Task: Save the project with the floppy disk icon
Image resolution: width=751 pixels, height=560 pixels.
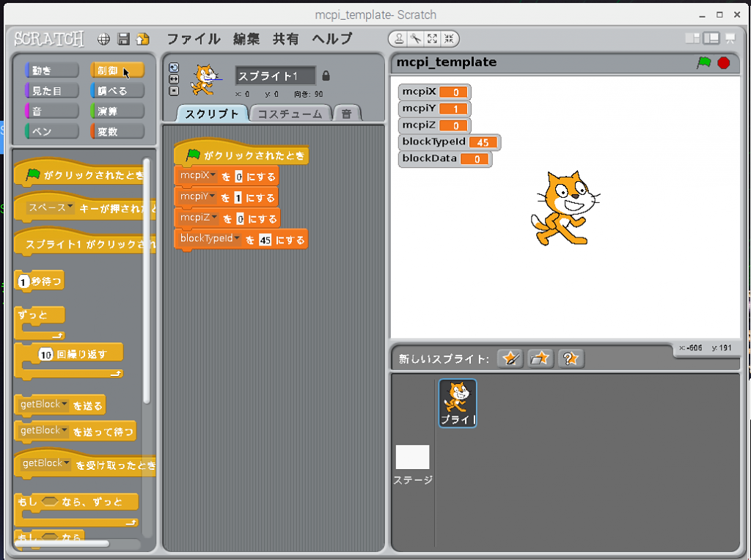Action: click(x=123, y=40)
